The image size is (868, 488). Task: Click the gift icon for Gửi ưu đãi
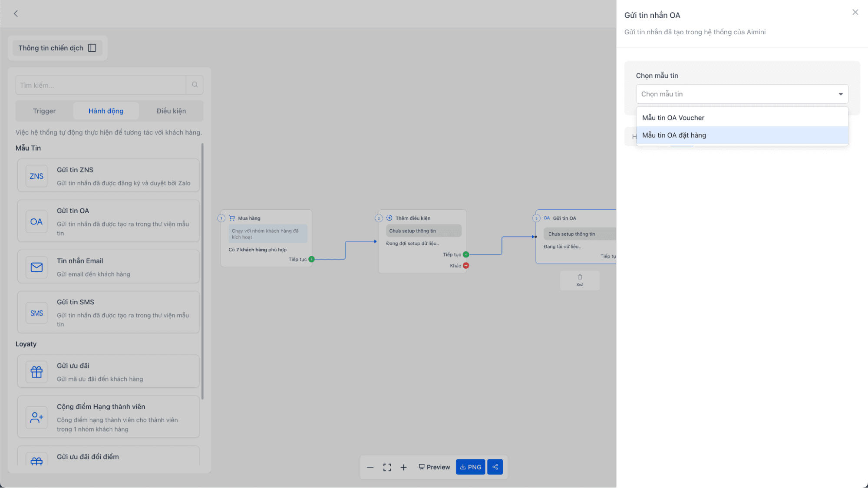(36, 372)
